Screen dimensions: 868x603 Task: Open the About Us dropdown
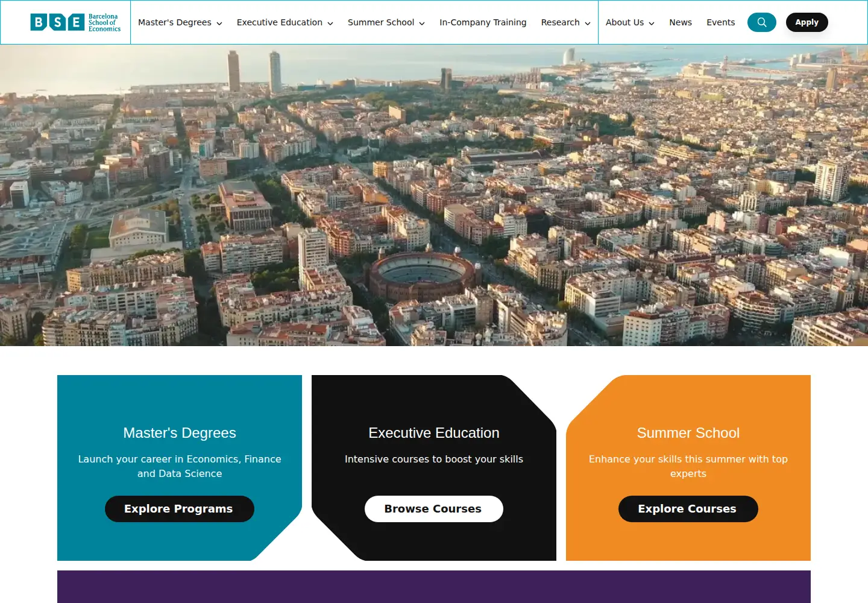[630, 22]
